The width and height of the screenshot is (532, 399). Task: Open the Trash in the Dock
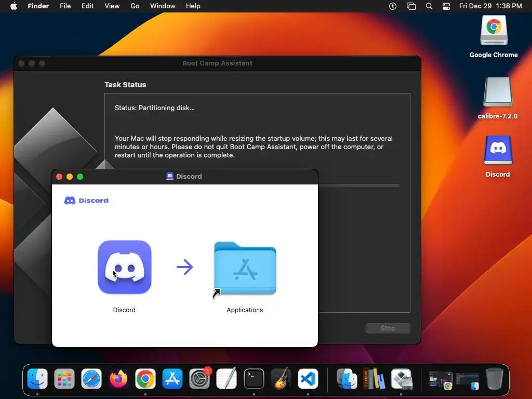(x=495, y=379)
